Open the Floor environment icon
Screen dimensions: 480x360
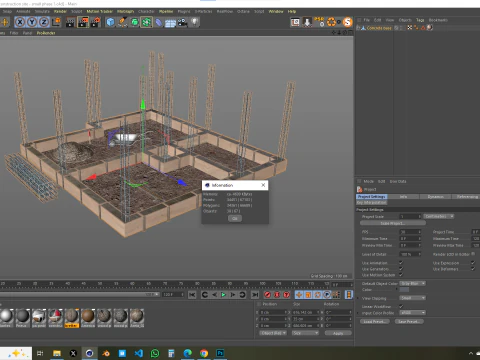(x=170, y=23)
